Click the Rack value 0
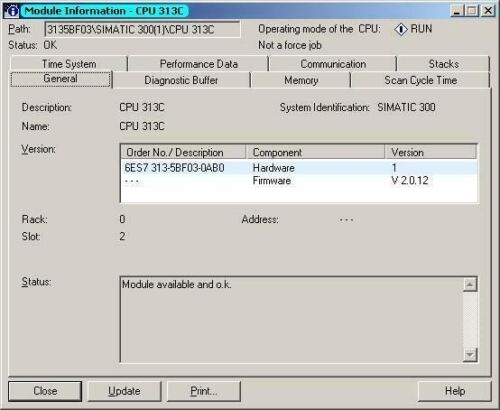This screenshot has height=410, width=500. (122, 219)
